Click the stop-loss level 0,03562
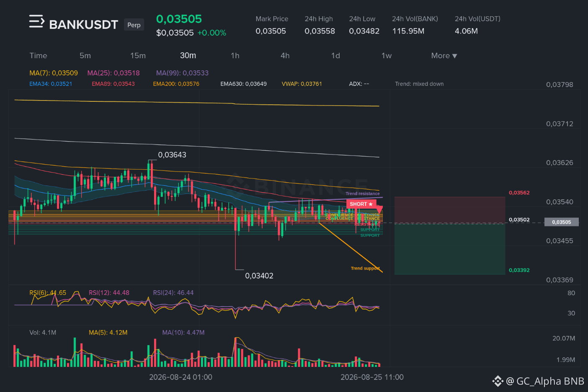The width and height of the screenshot is (588, 392). (x=519, y=193)
